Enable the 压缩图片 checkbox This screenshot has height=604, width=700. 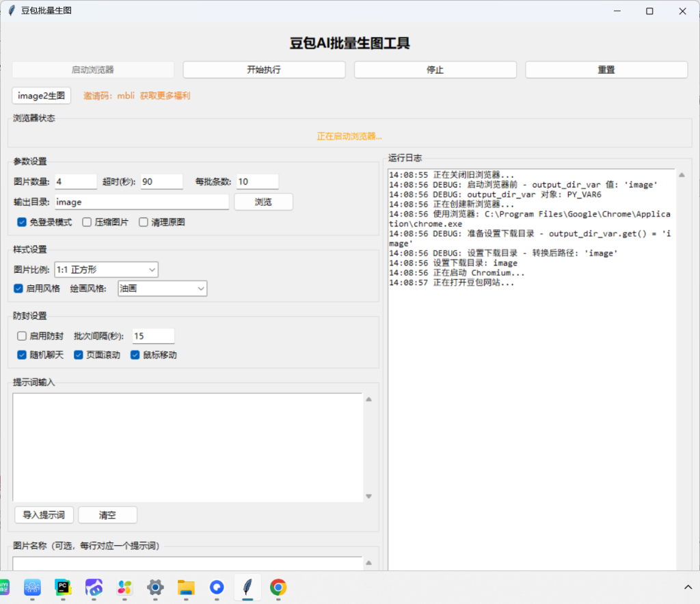[87, 222]
